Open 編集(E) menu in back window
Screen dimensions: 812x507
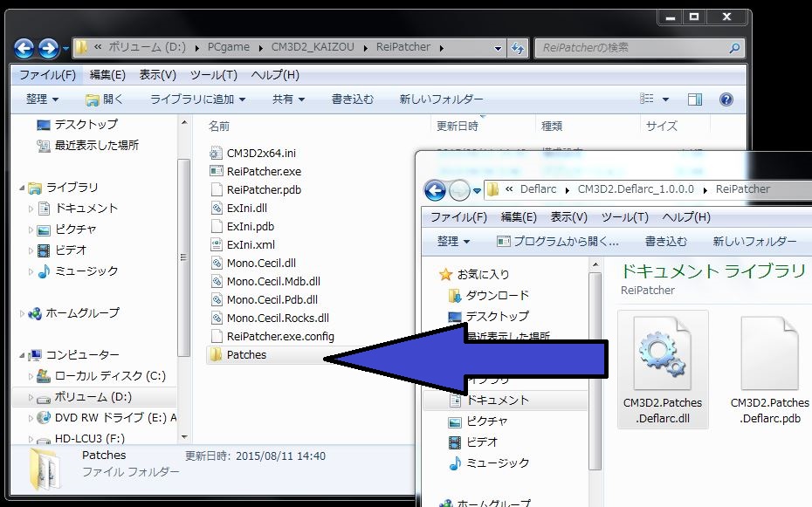[107, 75]
